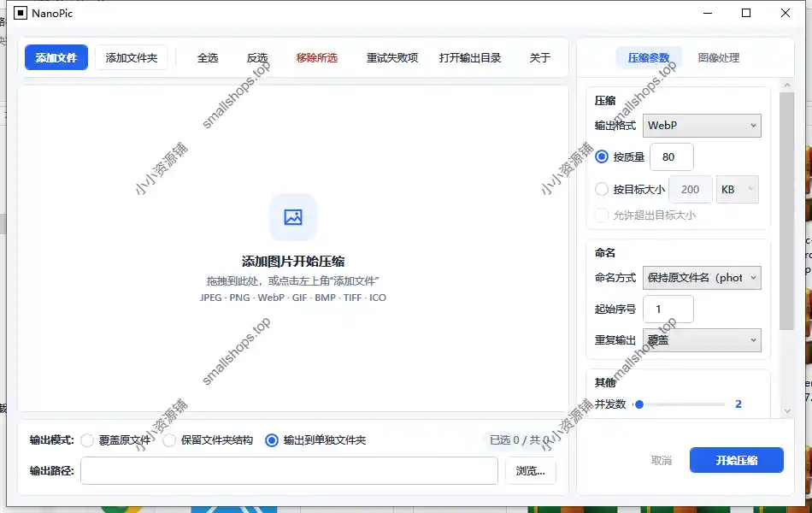
Task: Remove selected items via 移除所选
Action: 317,57
